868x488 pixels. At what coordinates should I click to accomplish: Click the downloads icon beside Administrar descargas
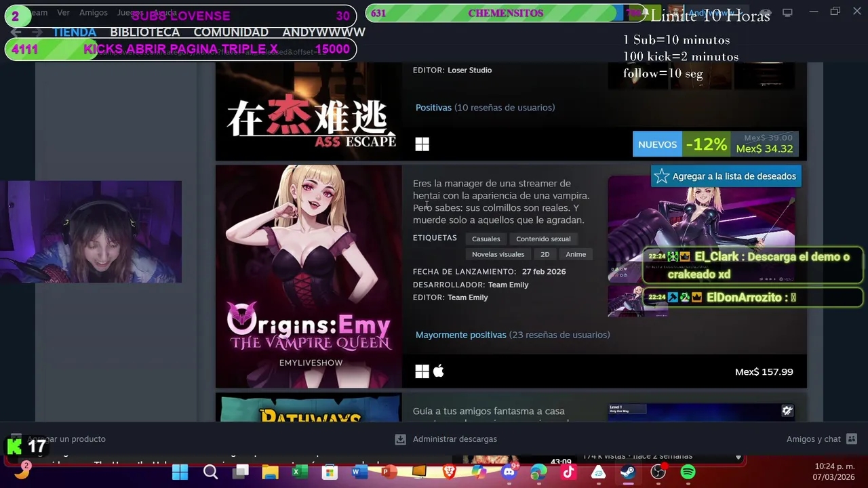pos(400,439)
